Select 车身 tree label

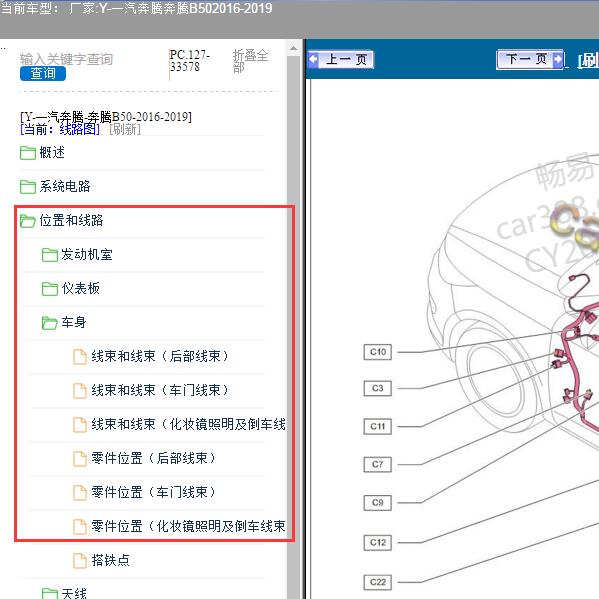pyautogui.click(x=74, y=322)
